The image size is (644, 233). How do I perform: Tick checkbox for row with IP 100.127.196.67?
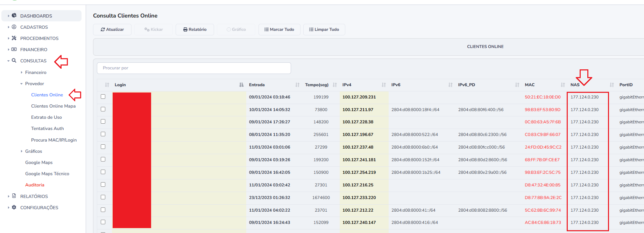point(103,134)
